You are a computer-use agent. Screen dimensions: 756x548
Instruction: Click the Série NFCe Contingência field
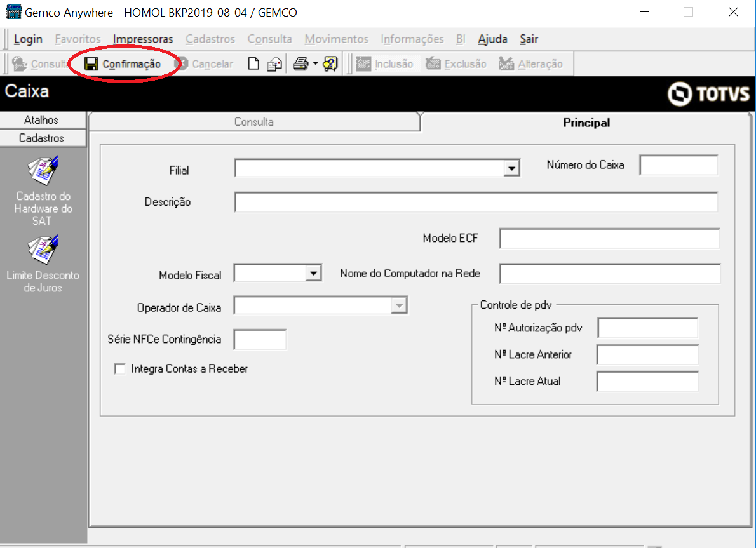click(260, 339)
